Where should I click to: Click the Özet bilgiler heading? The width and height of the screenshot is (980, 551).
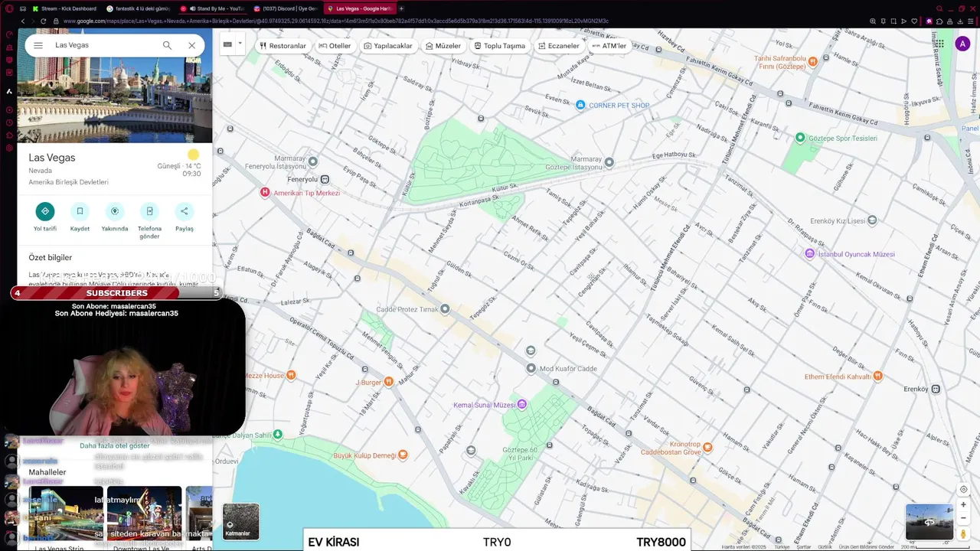pyautogui.click(x=51, y=258)
